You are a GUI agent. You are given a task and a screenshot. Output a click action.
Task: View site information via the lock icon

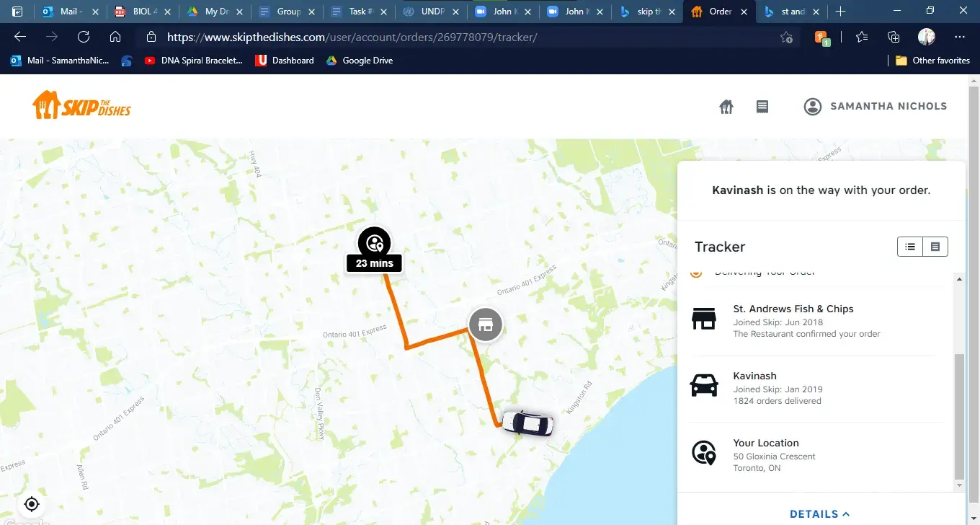[151, 37]
